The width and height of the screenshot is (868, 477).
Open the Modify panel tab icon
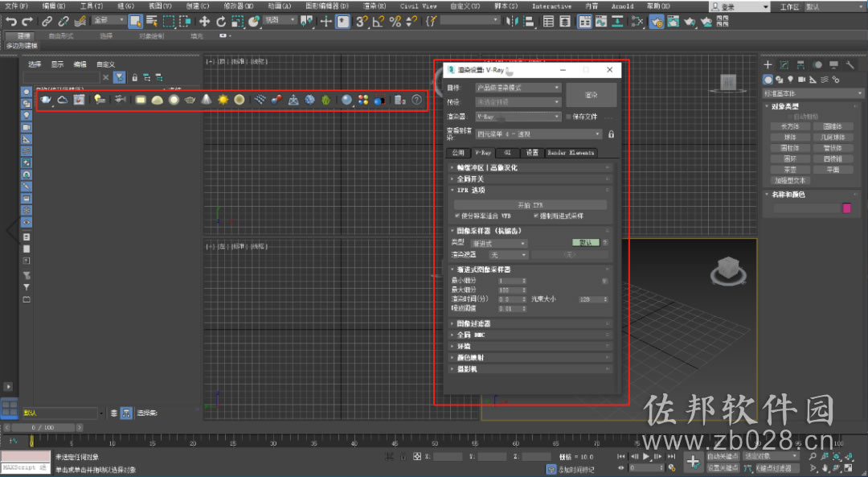point(784,65)
